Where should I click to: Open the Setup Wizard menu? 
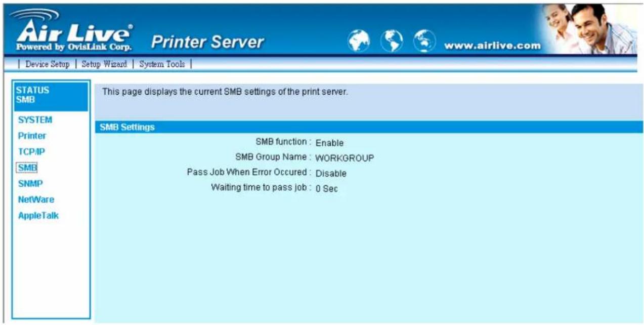[104, 64]
